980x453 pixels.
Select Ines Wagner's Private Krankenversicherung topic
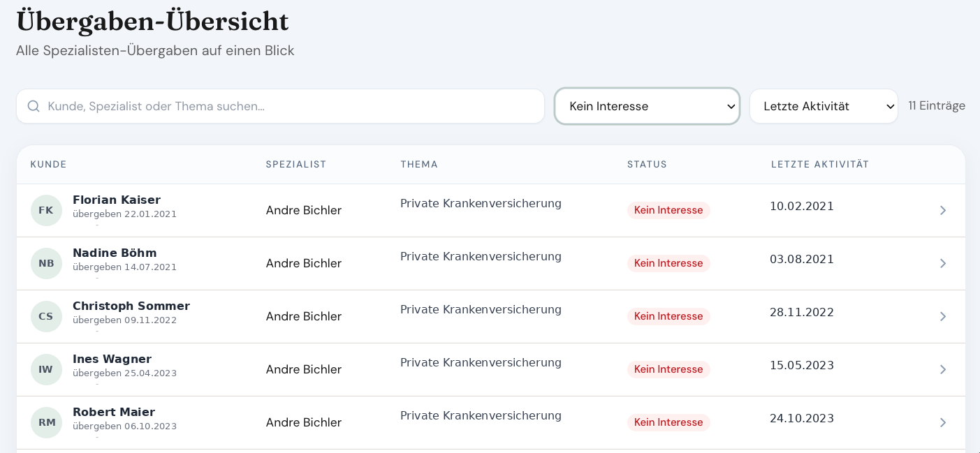point(481,362)
